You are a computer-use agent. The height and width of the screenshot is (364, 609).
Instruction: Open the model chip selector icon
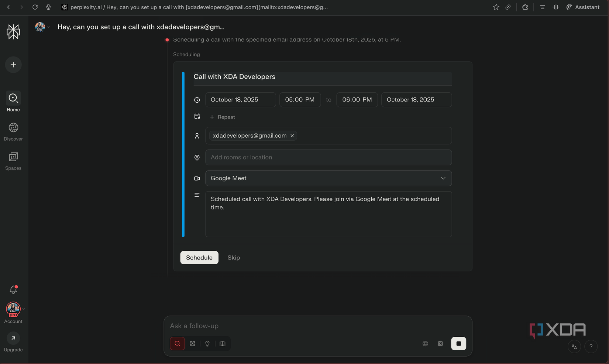point(440,344)
